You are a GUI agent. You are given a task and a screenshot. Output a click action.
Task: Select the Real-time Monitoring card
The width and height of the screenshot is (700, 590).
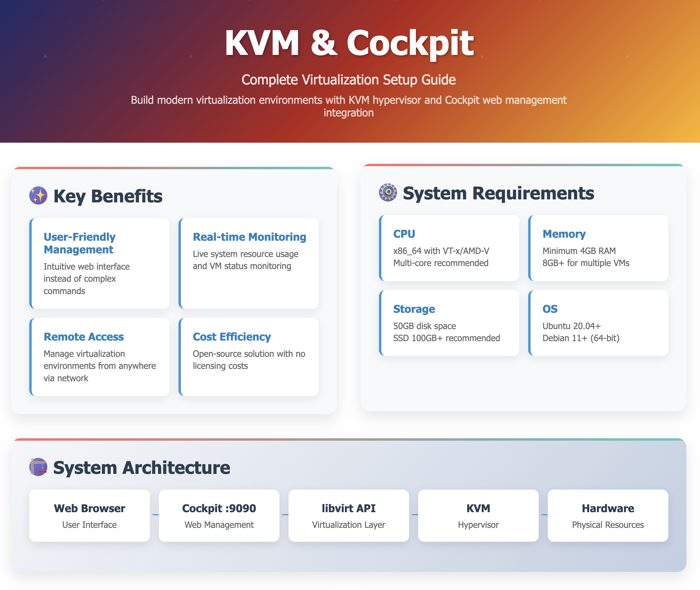[x=249, y=264]
